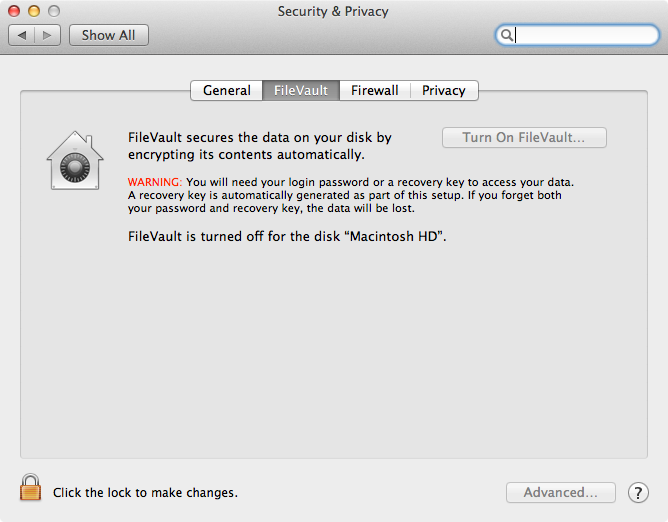
Task: Switch to the General tab
Action: [227, 90]
